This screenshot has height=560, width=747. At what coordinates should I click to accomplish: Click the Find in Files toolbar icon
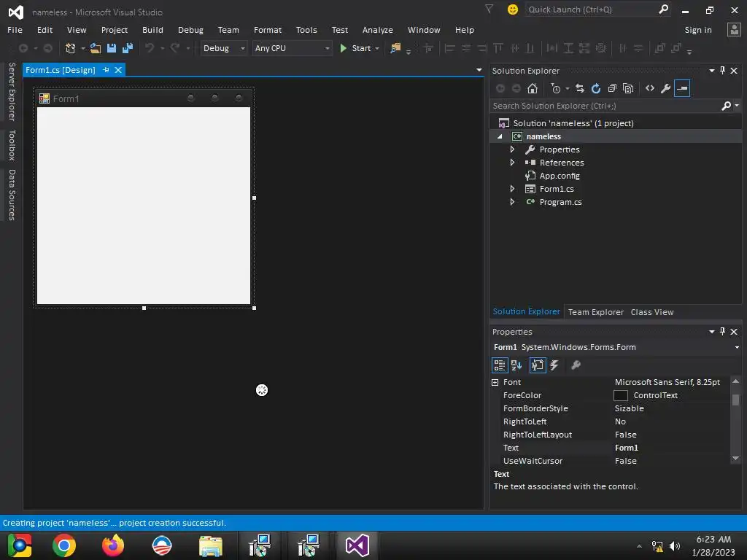click(395, 48)
